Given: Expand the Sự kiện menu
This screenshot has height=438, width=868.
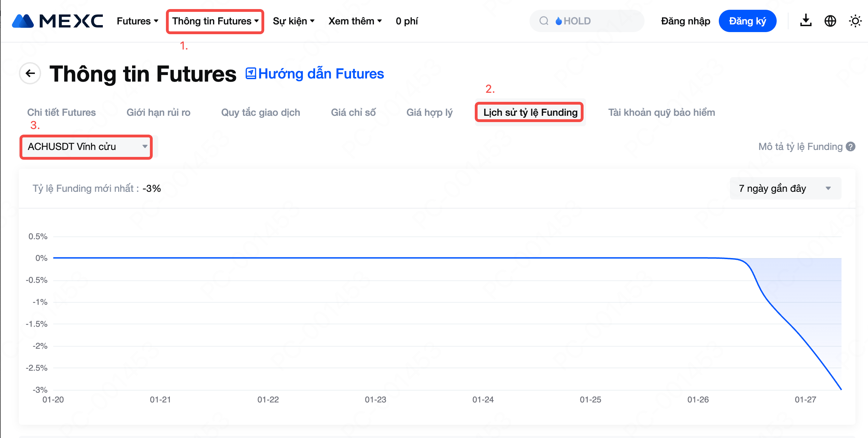Looking at the screenshot, I should pos(294,21).
